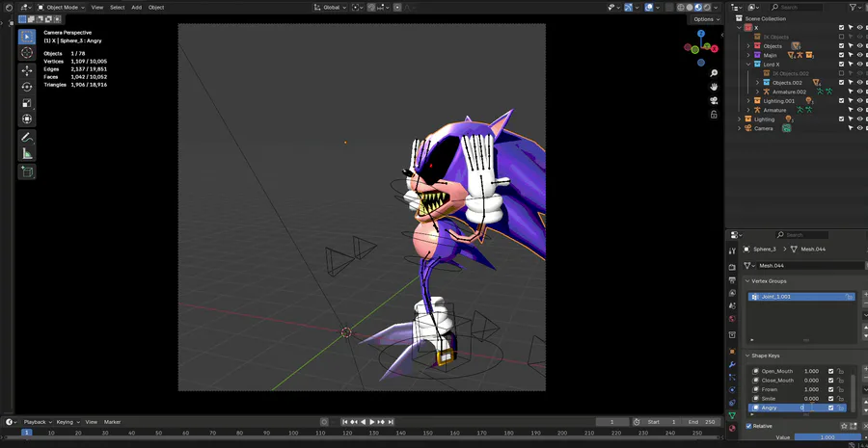Expand the Camera collection in outliner
This screenshot has height=448, width=868.
tap(739, 128)
